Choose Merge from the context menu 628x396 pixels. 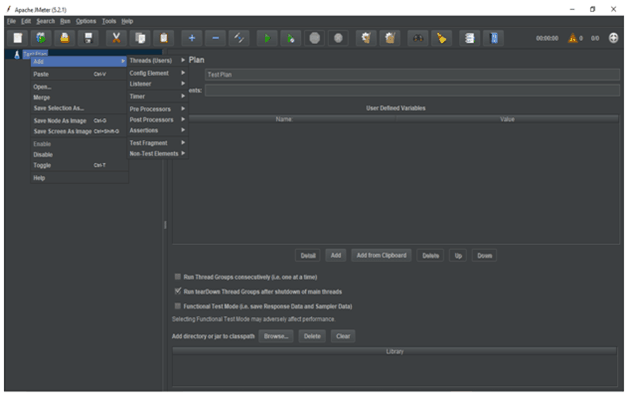[x=79, y=97]
